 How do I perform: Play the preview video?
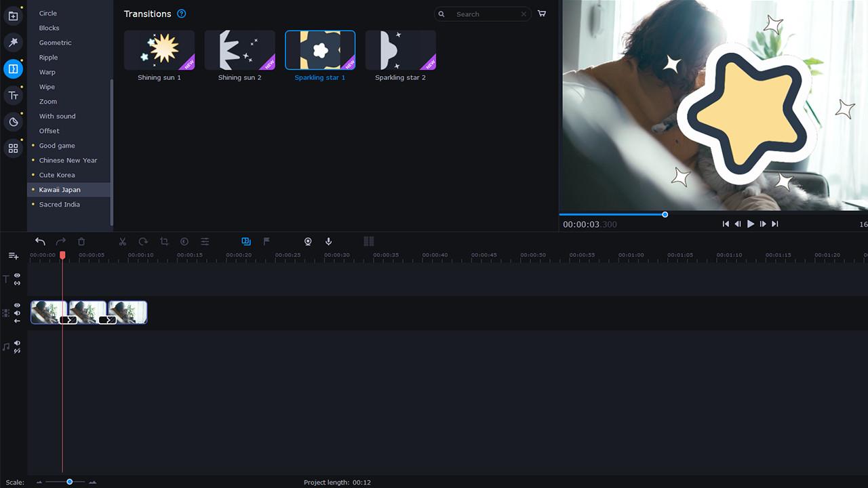750,224
